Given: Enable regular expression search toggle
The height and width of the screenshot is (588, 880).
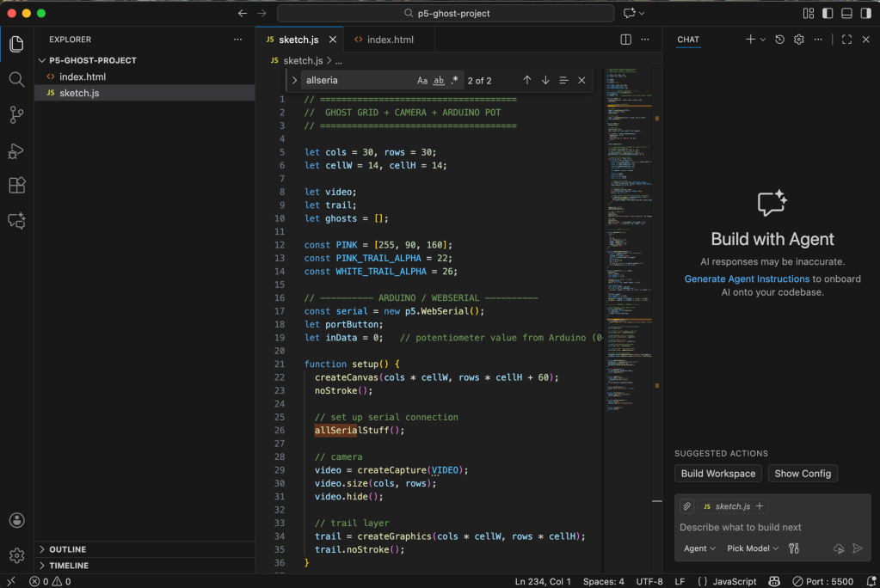Looking at the screenshot, I should (x=455, y=80).
